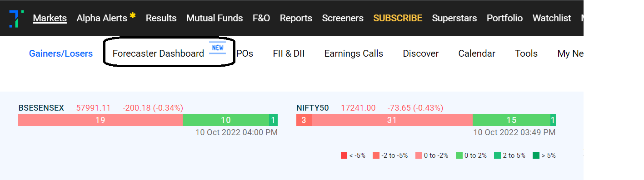Click the > 5% dark green legend swatch
This screenshot has height=180, width=644.
coord(536,156)
